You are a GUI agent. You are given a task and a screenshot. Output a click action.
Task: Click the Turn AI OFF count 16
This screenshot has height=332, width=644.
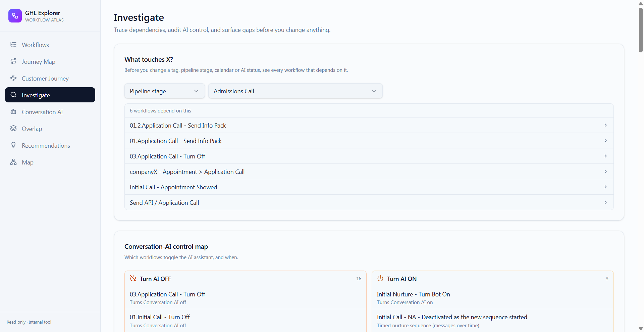tap(359, 279)
